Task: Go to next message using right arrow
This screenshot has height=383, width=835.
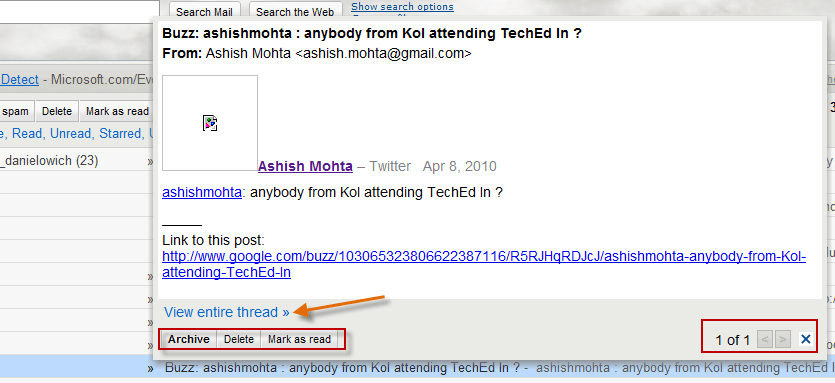Action: click(782, 339)
